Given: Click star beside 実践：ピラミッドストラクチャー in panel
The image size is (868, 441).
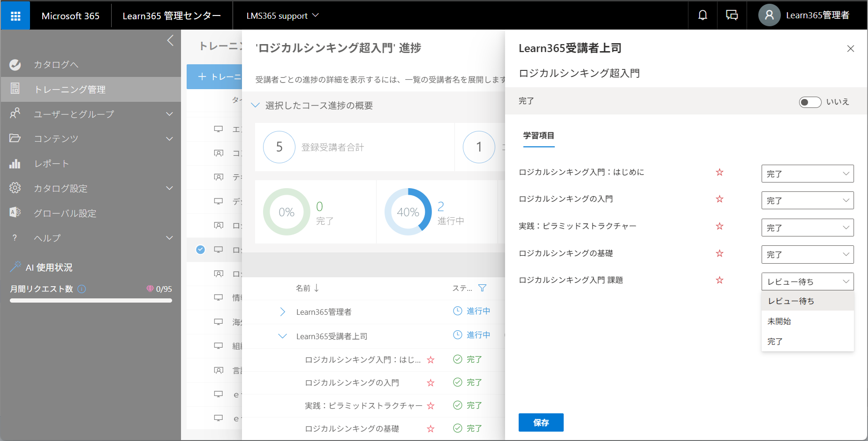Looking at the screenshot, I should pyautogui.click(x=719, y=226).
